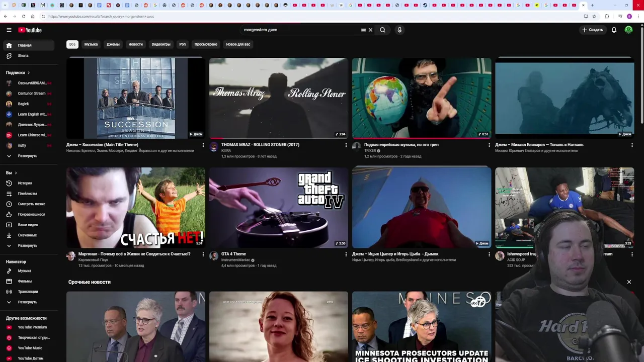This screenshot has width=644, height=362.
Task: Open the hamburger guide menu
Action: [9, 30]
